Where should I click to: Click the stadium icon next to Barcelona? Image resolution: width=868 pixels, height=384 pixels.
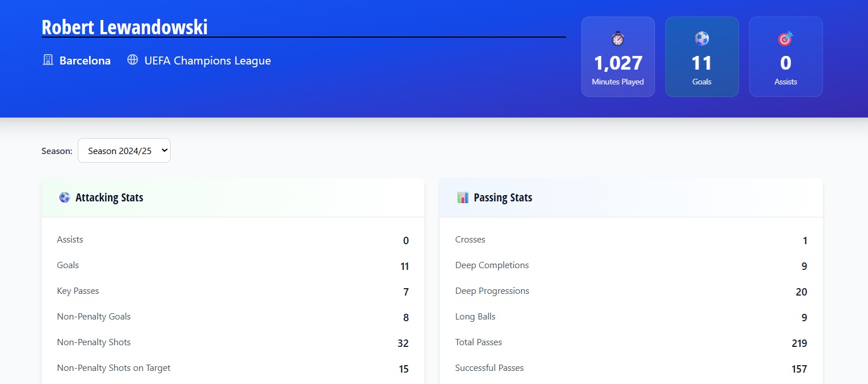click(47, 60)
